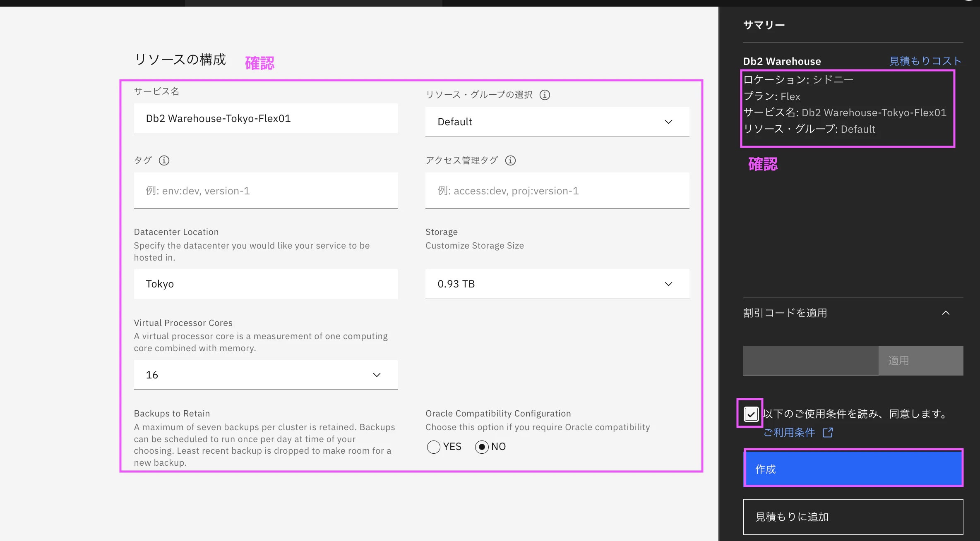Tick the terms agreement checkbox
This screenshot has height=541, width=980.
point(751,414)
